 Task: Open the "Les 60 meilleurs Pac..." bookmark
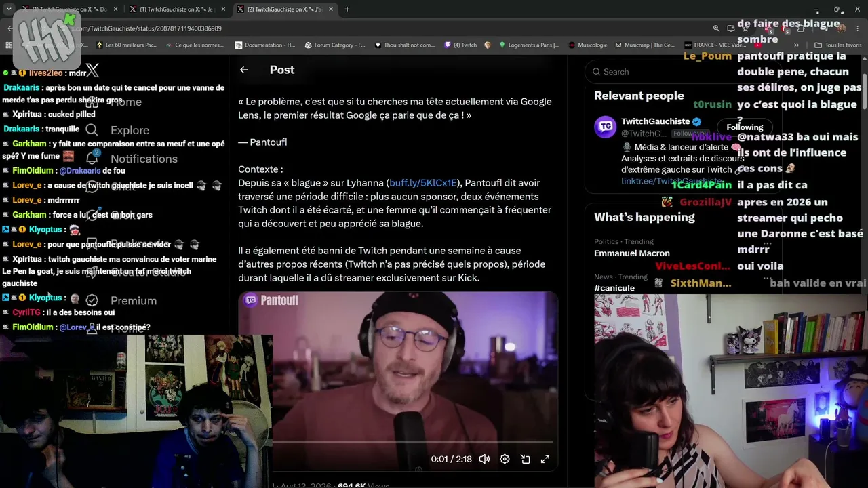pyautogui.click(x=127, y=45)
